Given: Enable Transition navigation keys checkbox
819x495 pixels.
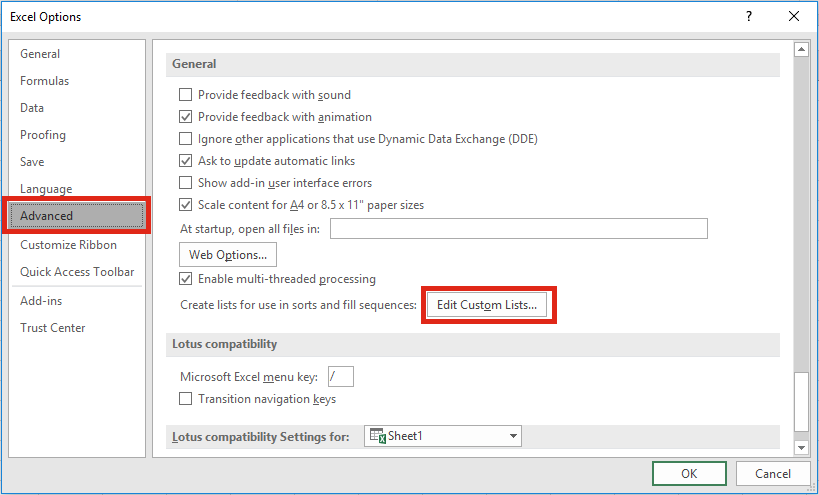Looking at the screenshot, I should point(185,398).
